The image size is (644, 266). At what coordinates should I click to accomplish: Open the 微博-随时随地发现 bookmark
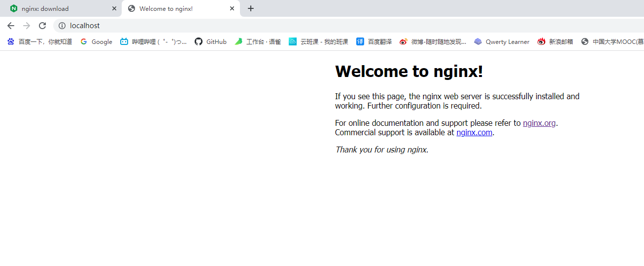coord(433,42)
